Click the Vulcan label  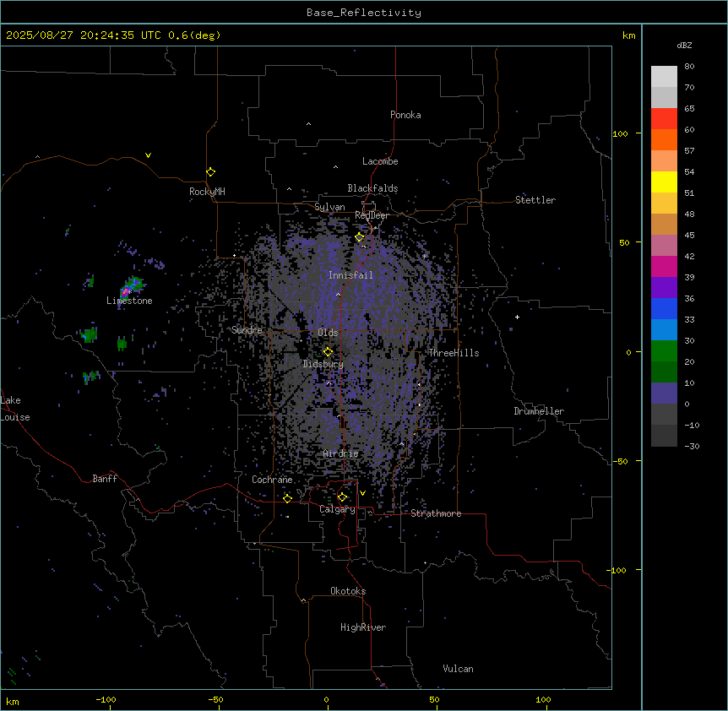point(459,669)
